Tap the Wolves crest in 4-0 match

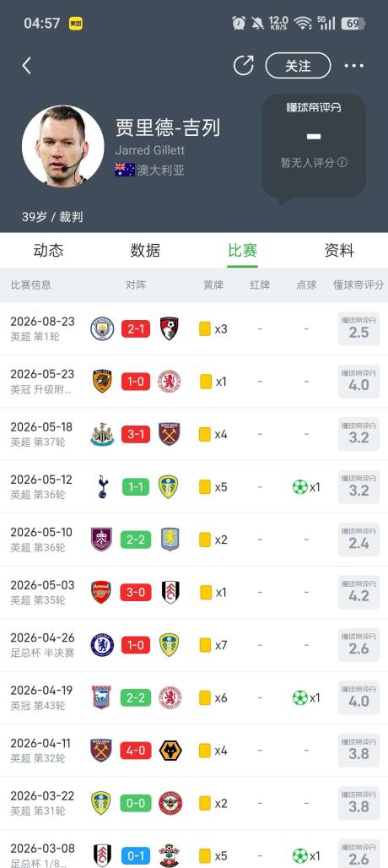(170, 751)
